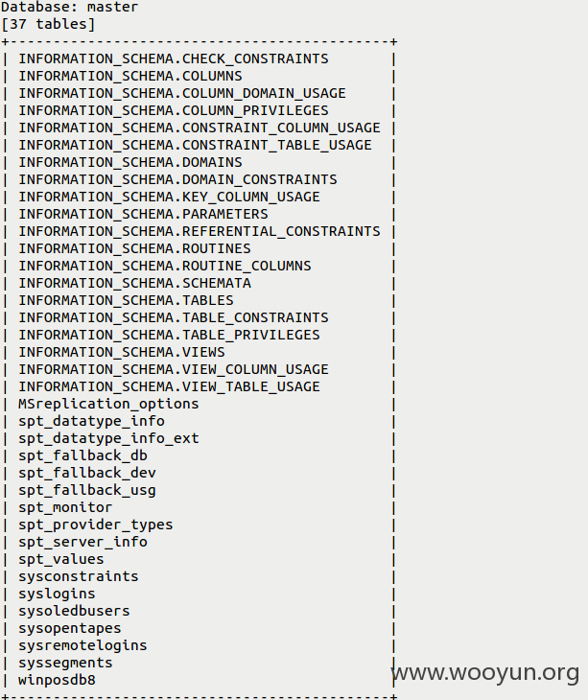Click INFORMATION_SCHEMA.COLUMN_DOMAIN_USAGE entry
This screenshot has height=700, width=588.
tap(181, 93)
